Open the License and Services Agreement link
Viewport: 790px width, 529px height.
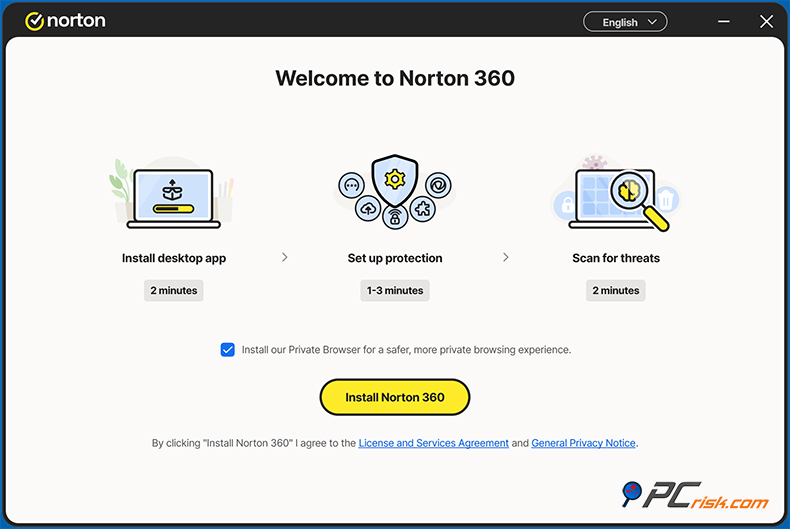pos(433,443)
